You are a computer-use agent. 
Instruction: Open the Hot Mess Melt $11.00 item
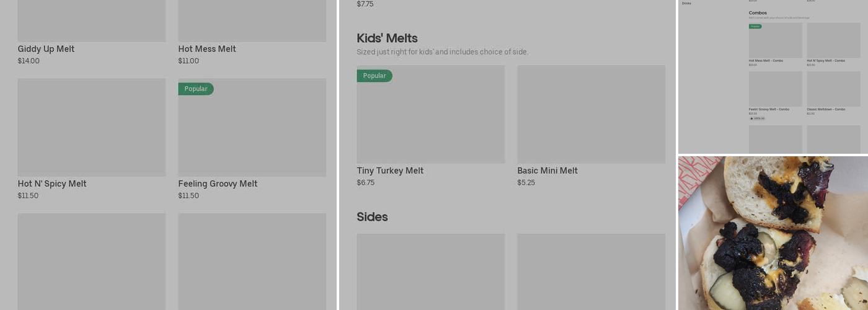point(207,49)
